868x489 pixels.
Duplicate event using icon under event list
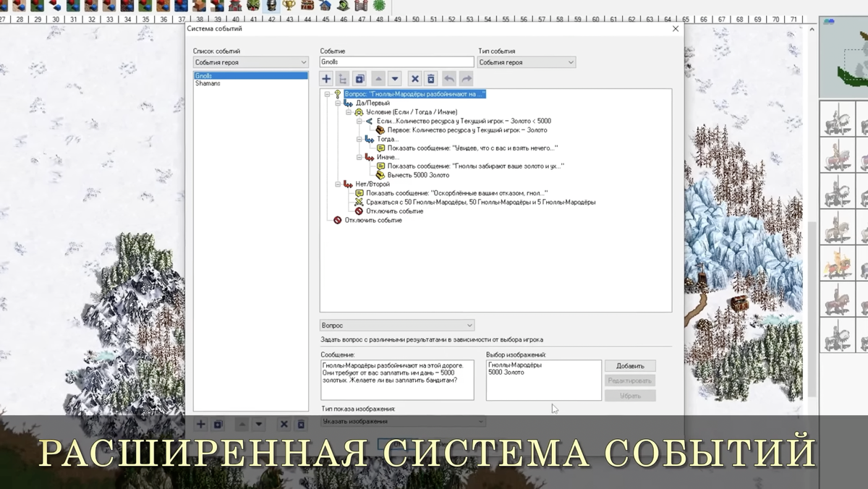pos(218,425)
